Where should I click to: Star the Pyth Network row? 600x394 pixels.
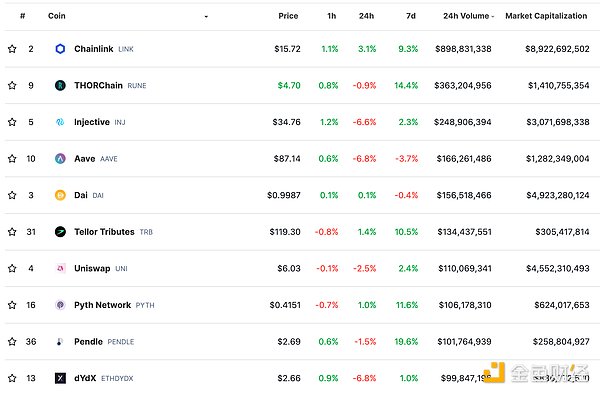point(12,305)
